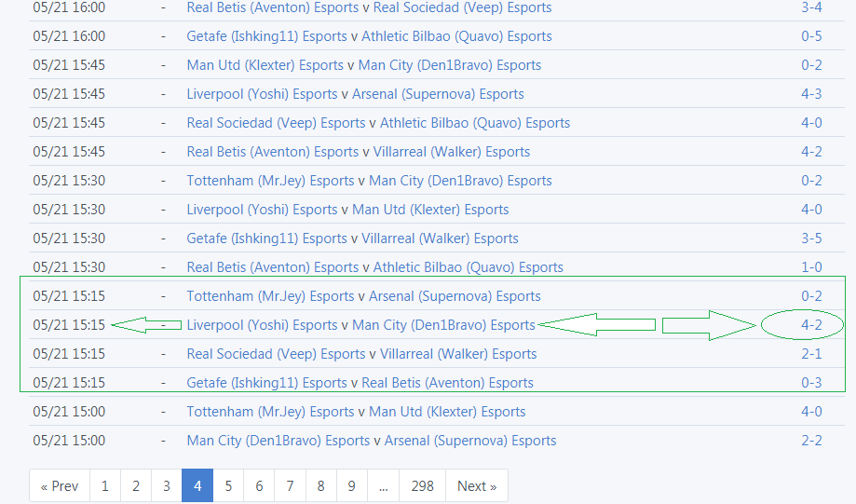Select page 9 in pagination
Viewport: 856px width, 504px height.
351,486
